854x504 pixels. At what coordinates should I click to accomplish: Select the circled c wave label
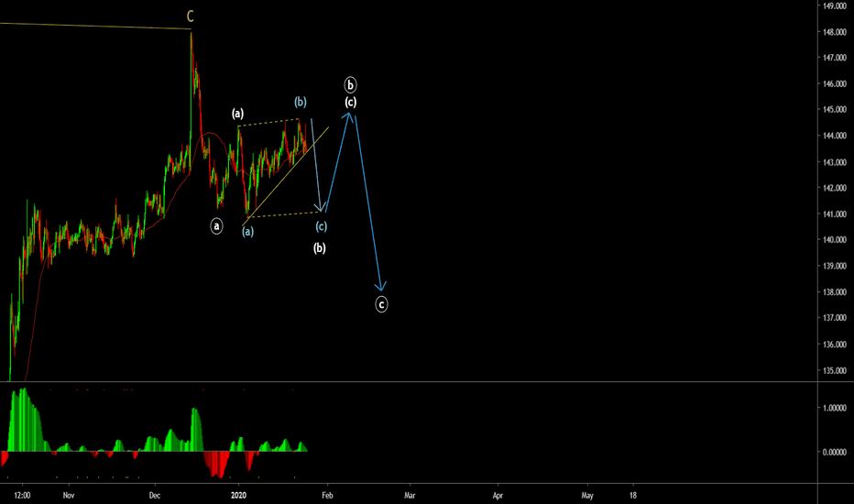pos(381,304)
